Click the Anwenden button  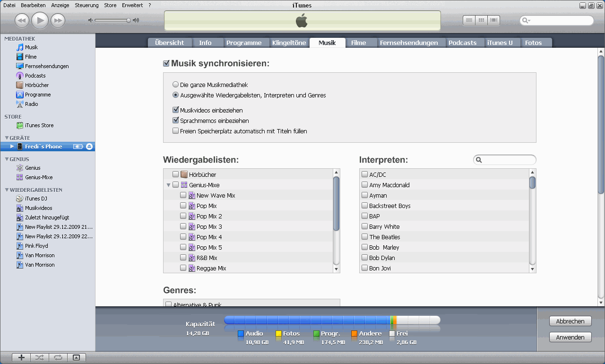pos(570,337)
